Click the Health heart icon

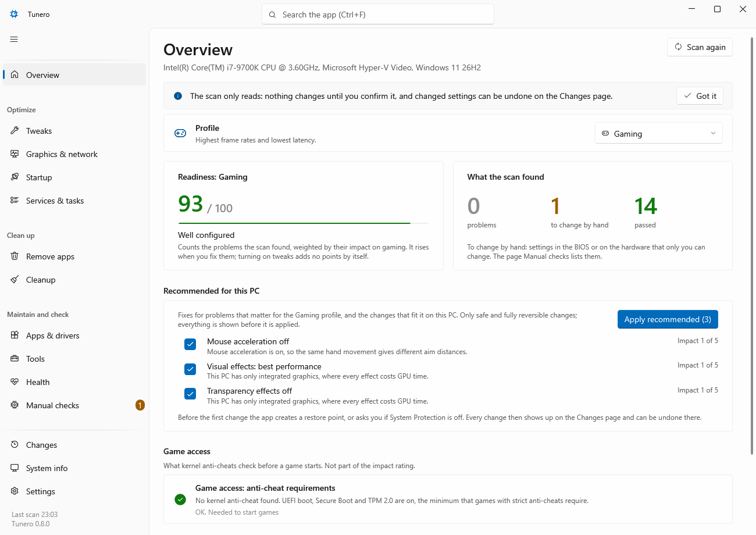tap(15, 382)
